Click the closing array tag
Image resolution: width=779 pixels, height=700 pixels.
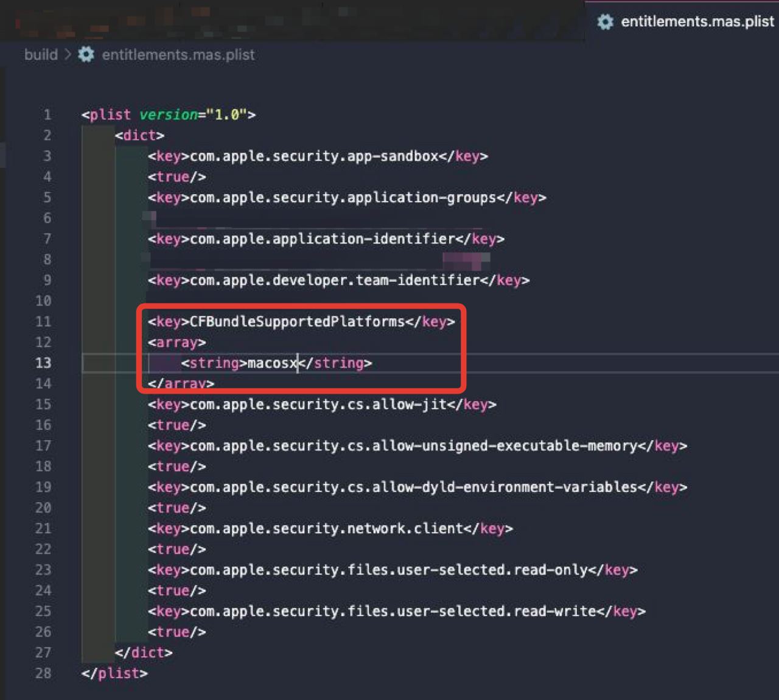181,383
